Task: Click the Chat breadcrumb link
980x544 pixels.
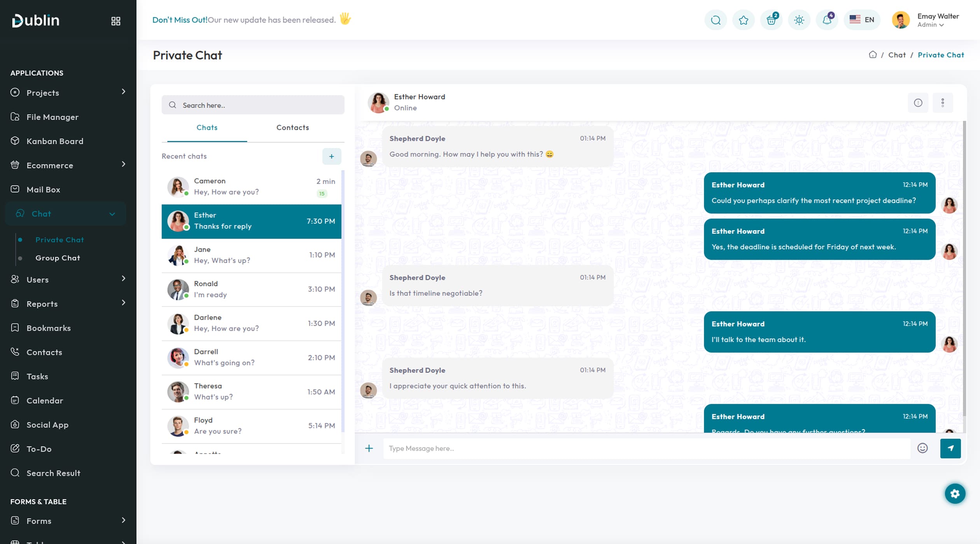Action: click(897, 55)
